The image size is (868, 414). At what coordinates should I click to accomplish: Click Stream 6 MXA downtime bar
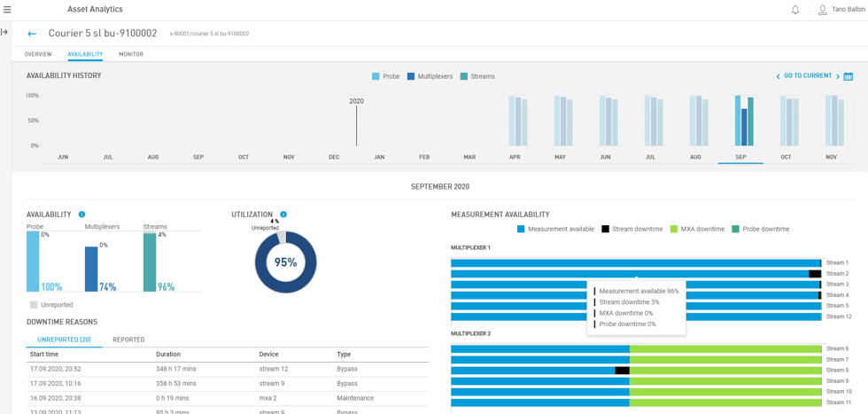pos(725,348)
